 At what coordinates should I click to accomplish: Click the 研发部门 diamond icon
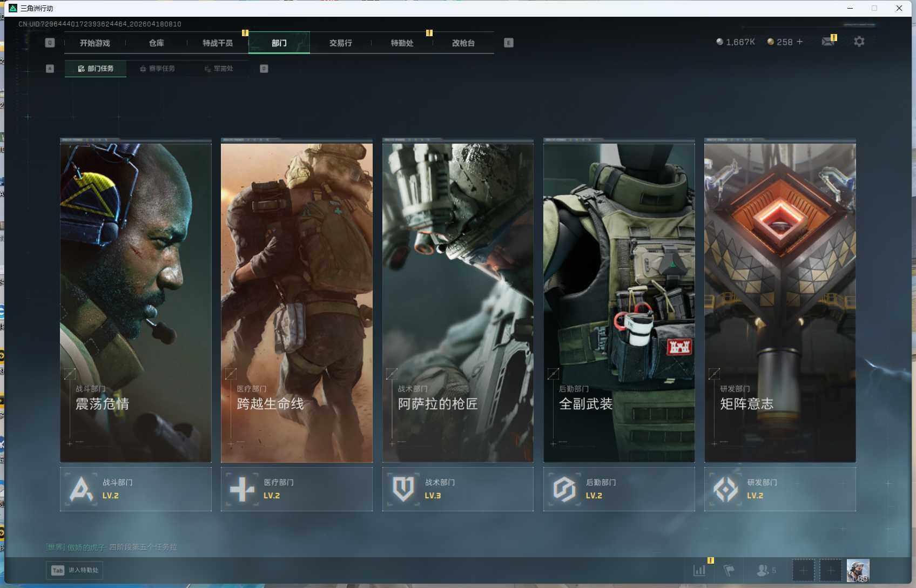(725, 489)
